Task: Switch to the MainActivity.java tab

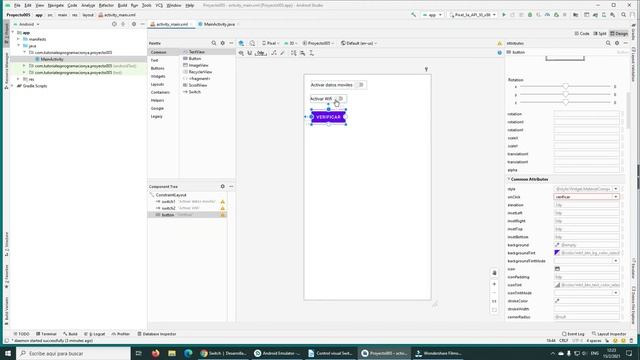Action: 217,24
